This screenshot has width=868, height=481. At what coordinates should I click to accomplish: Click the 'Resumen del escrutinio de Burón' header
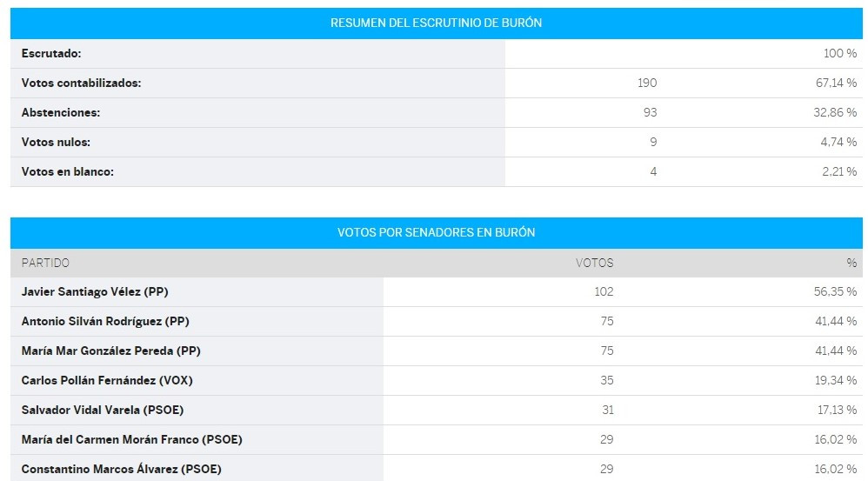437,23
